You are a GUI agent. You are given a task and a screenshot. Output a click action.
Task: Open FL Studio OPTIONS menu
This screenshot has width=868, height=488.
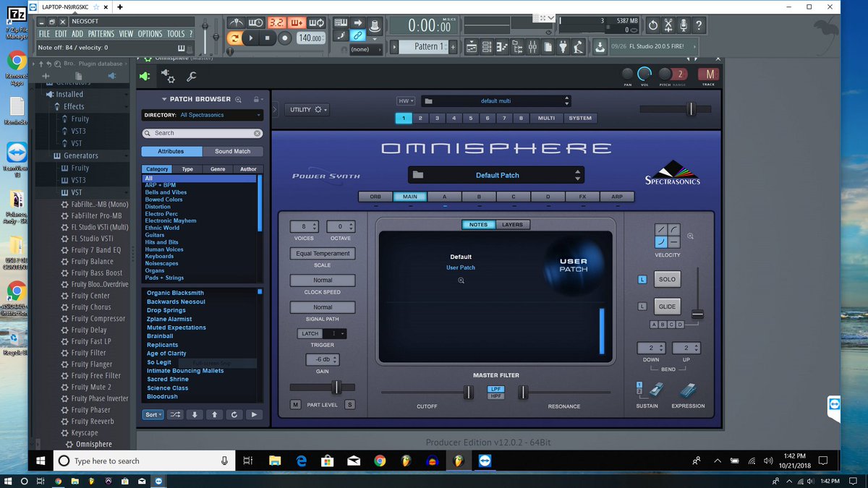[x=150, y=34]
